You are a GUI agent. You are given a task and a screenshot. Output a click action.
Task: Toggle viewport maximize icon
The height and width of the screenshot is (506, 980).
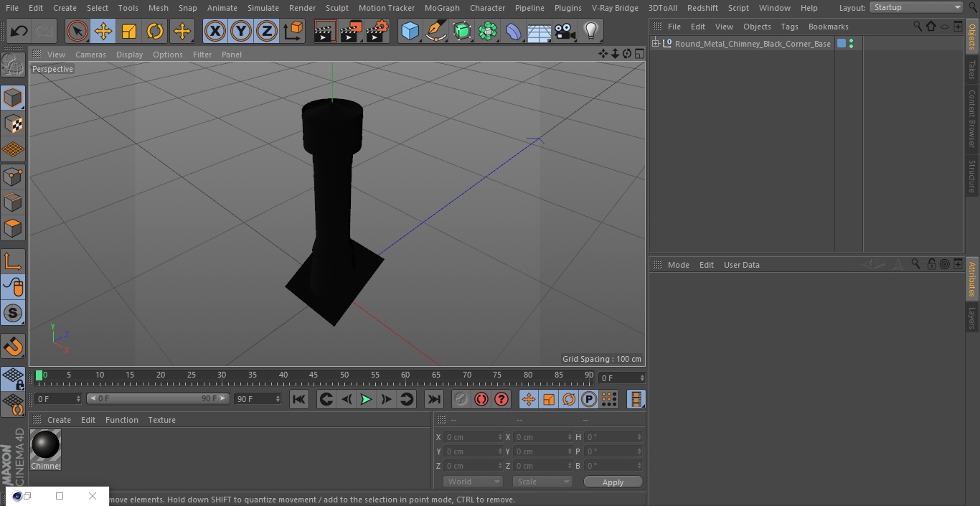pos(639,54)
